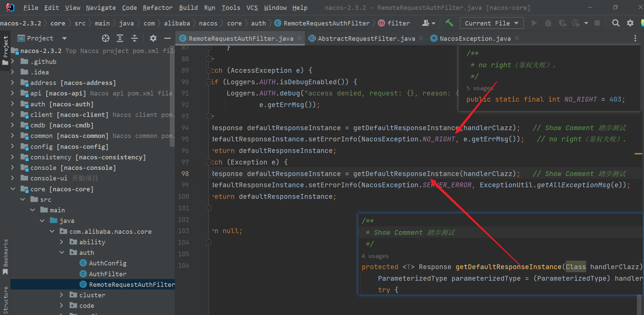Expand the auth [nacos-auth] module
This screenshot has width=644, height=315.
13,104
